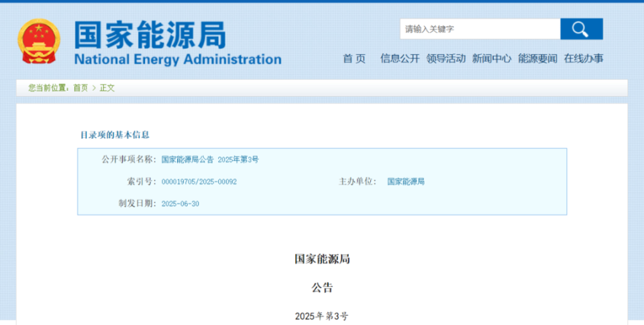Click the magnifier search button

tap(582, 29)
